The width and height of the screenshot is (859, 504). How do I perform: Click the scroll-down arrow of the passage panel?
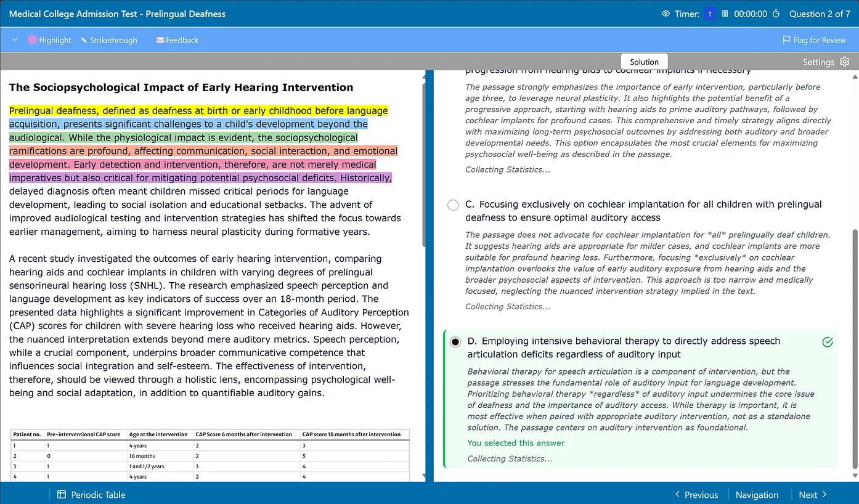click(423, 477)
